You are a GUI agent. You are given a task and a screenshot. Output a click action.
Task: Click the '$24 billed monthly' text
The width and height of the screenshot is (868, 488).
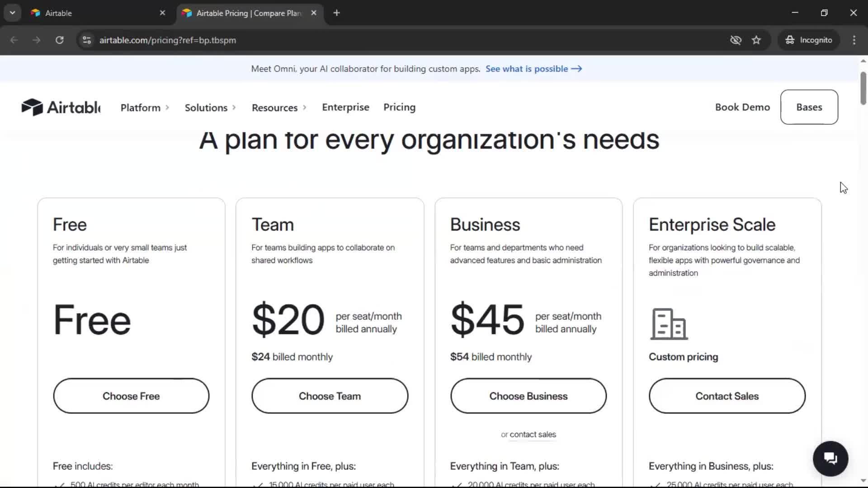pyautogui.click(x=292, y=357)
